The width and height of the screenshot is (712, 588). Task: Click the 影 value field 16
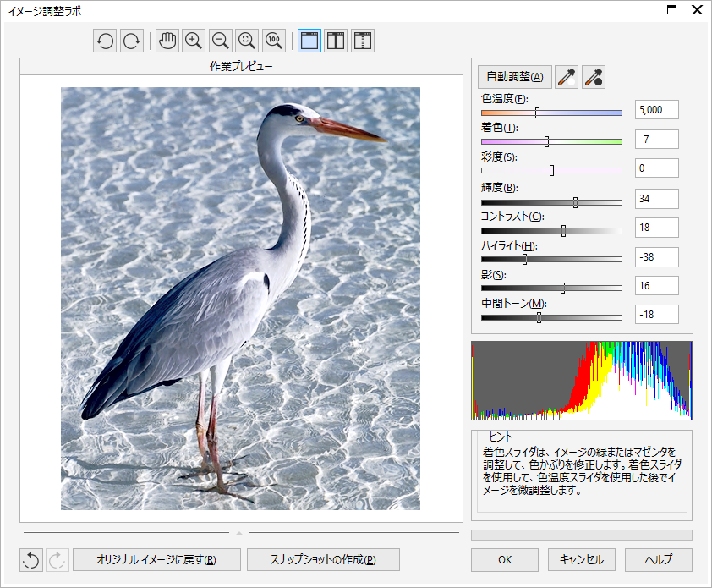pyautogui.click(x=656, y=286)
